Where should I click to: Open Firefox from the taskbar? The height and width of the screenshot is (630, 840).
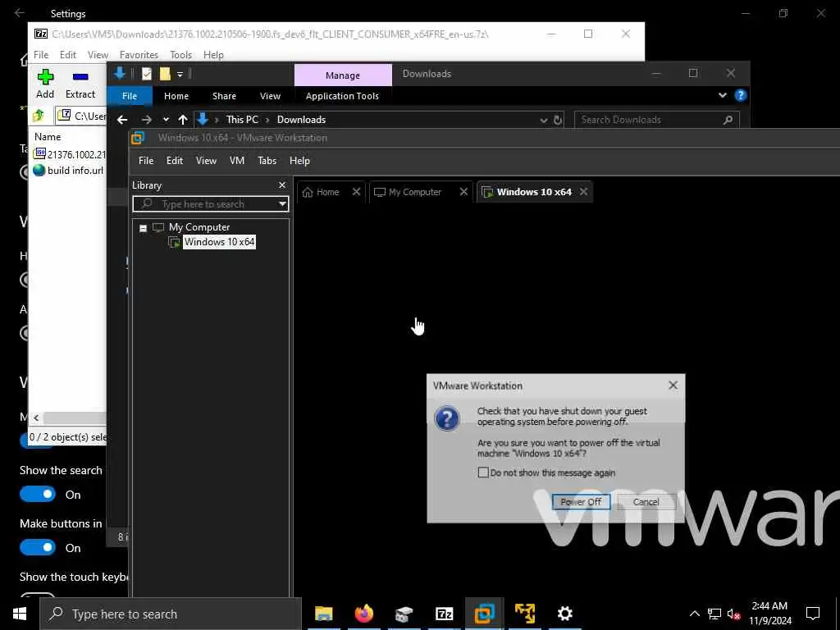363,614
